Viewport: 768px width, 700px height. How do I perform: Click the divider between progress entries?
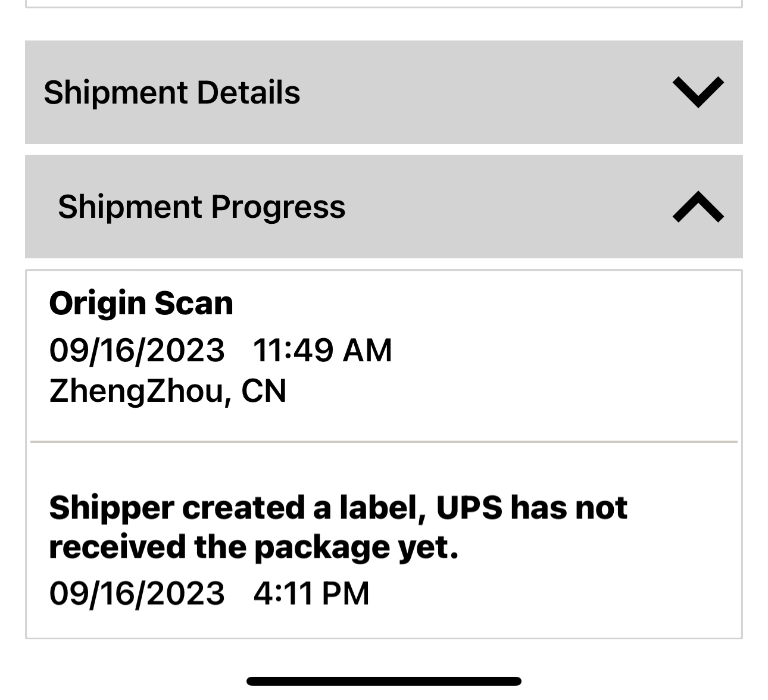coord(384,442)
